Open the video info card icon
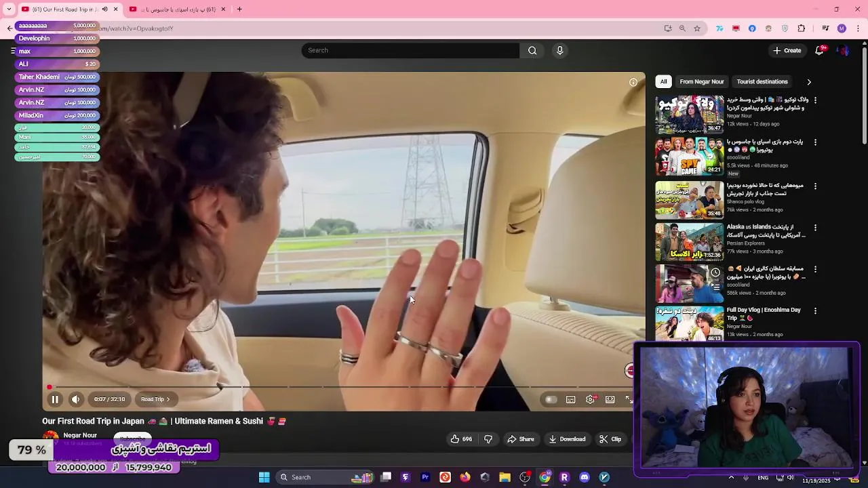This screenshot has height=488, width=868. [x=633, y=82]
